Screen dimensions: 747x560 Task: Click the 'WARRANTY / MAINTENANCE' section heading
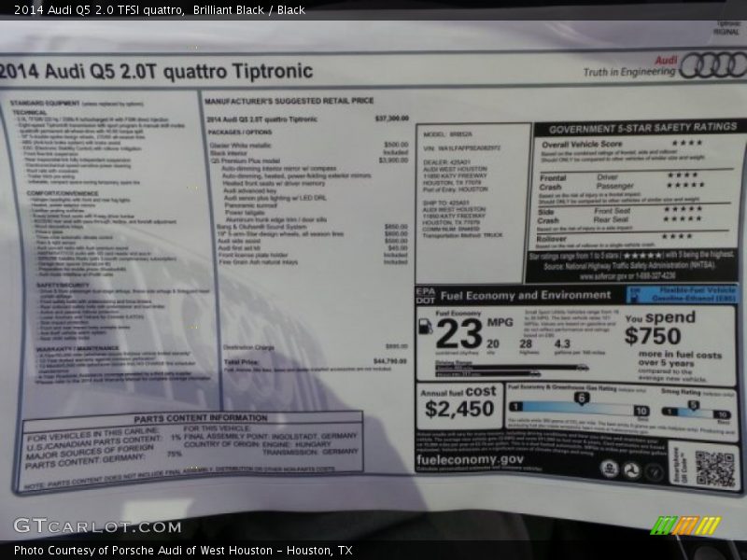tap(78, 348)
